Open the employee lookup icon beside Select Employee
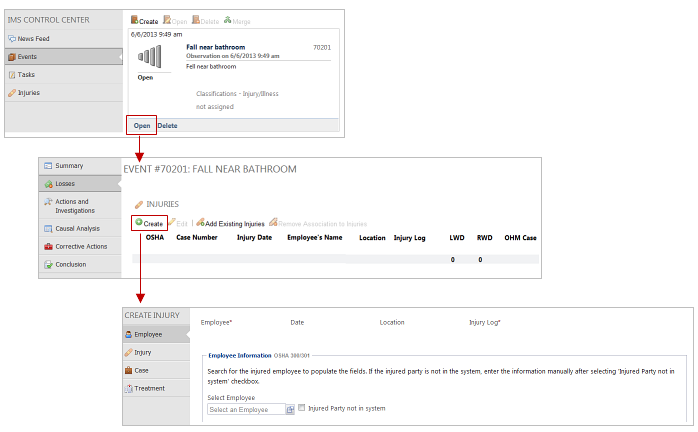 pyautogui.click(x=290, y=409)
